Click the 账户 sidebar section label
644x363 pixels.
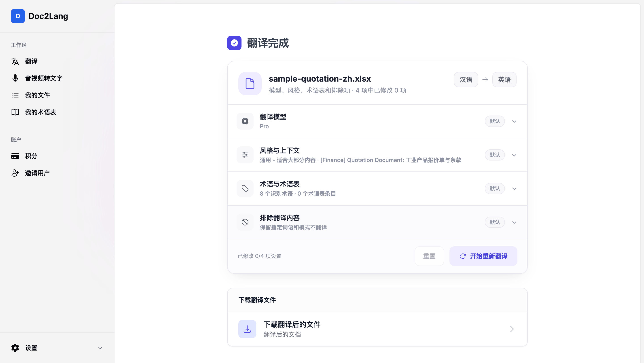16,140
